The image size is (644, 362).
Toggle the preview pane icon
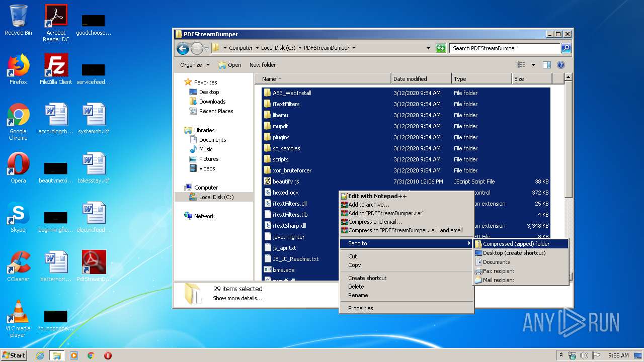547,65
